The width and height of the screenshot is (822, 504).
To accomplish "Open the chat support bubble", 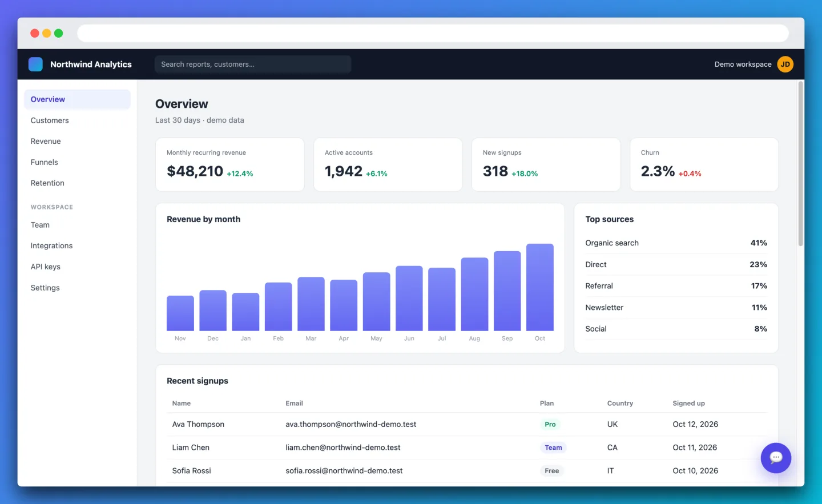I will tap(776, 458).
